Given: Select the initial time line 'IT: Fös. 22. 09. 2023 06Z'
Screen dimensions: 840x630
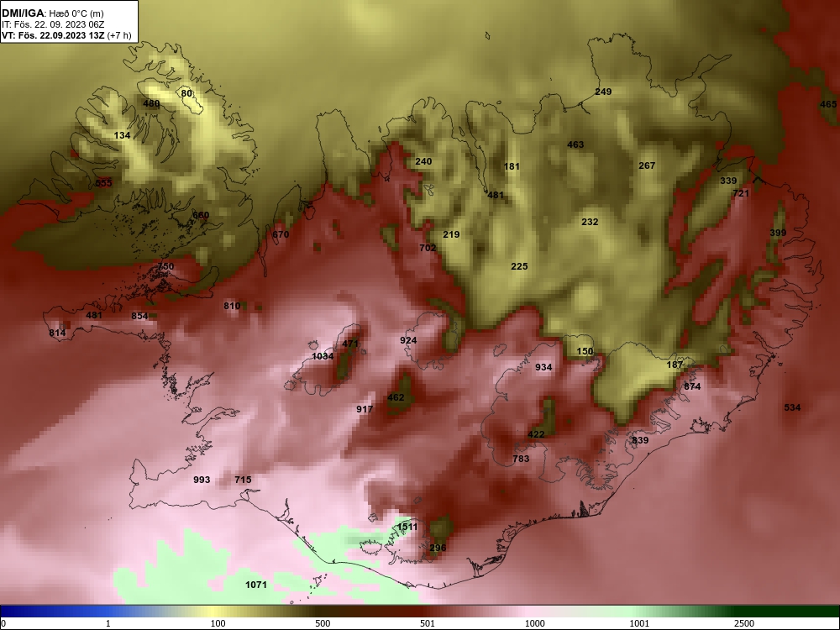Looking at the screenshot, I should pyautogui.click(x=51, y=24).
